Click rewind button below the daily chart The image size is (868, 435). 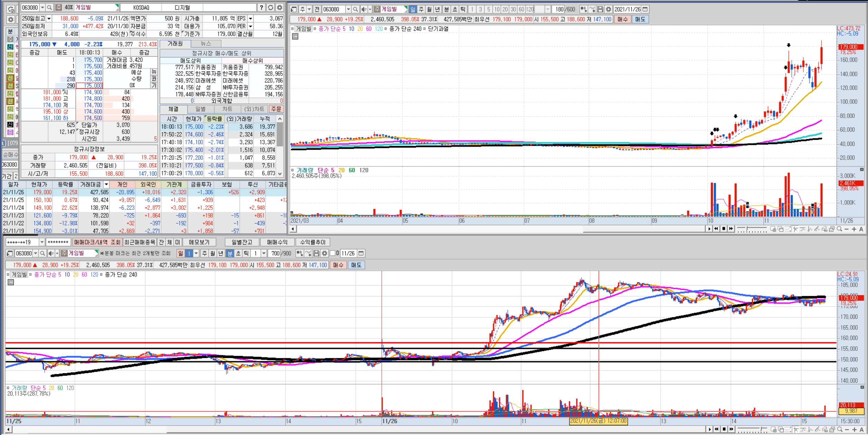pos(716,229)
